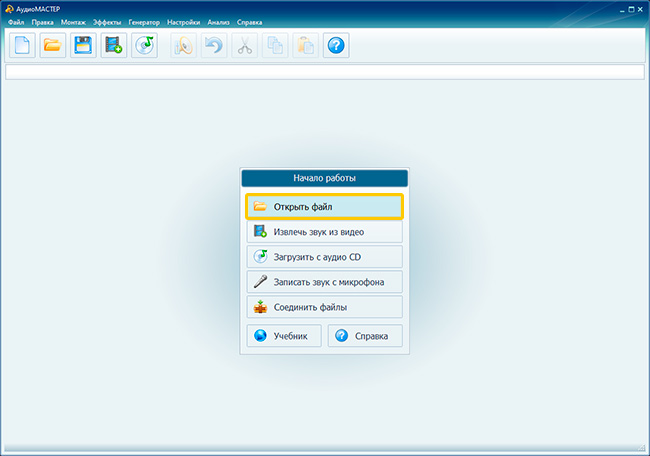The height and width of the screenshot is (456, 650).
Task: Minimize the АудиоМАСТЕР window
Action: click(x=622, y=10)
